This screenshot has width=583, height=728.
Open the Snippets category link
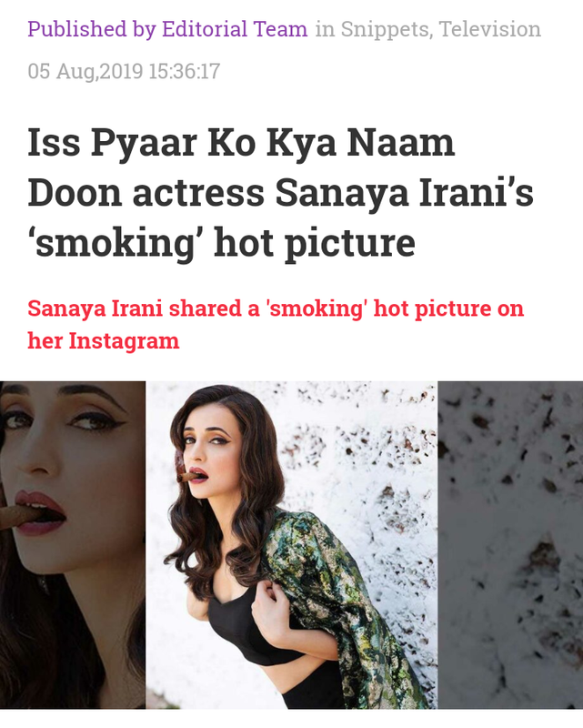[x=385, y=29]
